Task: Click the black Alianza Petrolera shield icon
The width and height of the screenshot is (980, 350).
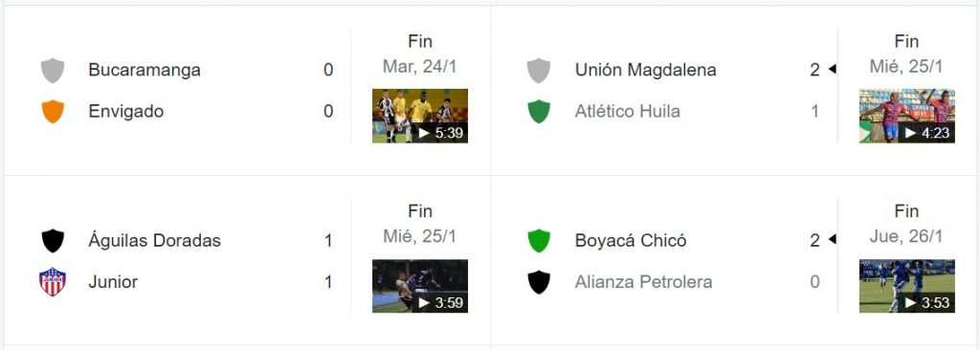Action: [x=539, y=282]
